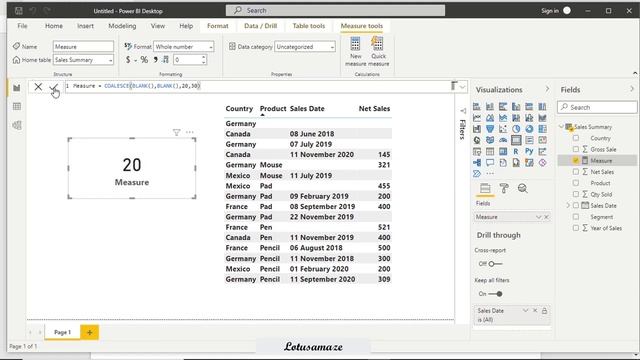
Task: Commit formula with the checkmark button
Action: pos(53,87)
